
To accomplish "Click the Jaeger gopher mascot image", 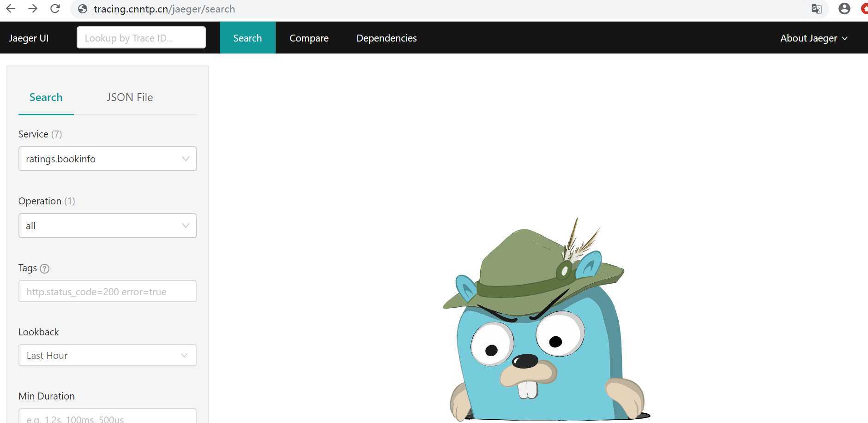I will (546, 319).
